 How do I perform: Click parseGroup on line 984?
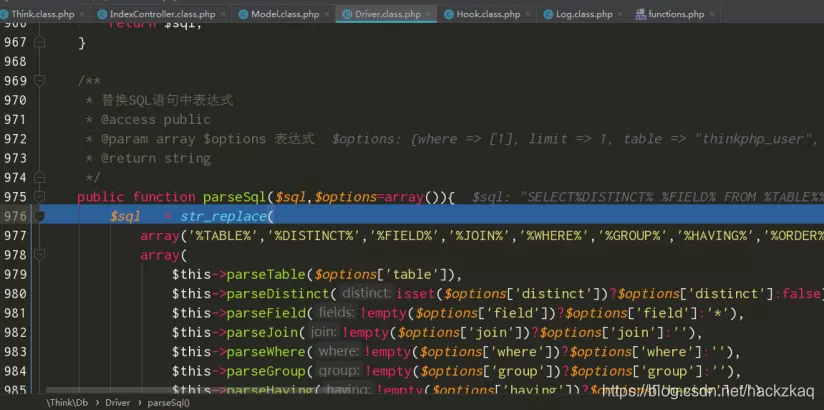coord(266,372)
